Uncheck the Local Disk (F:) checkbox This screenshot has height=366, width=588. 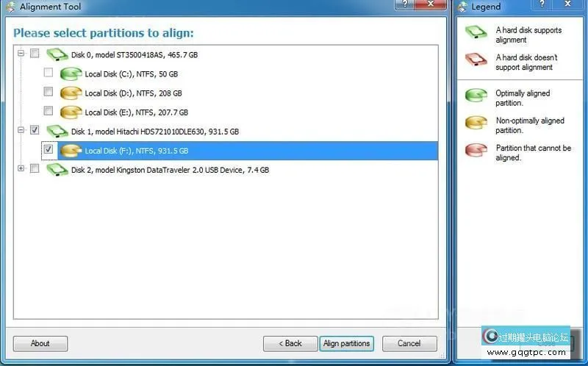49,149
